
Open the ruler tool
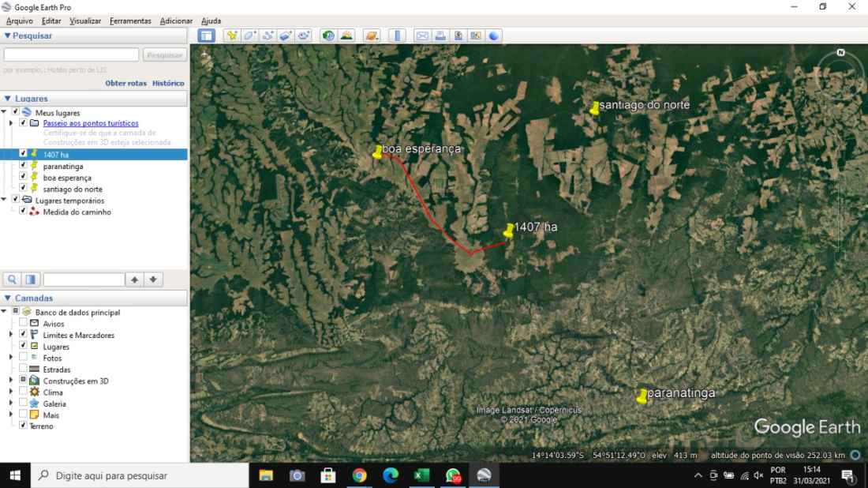[x=397, y=36]
